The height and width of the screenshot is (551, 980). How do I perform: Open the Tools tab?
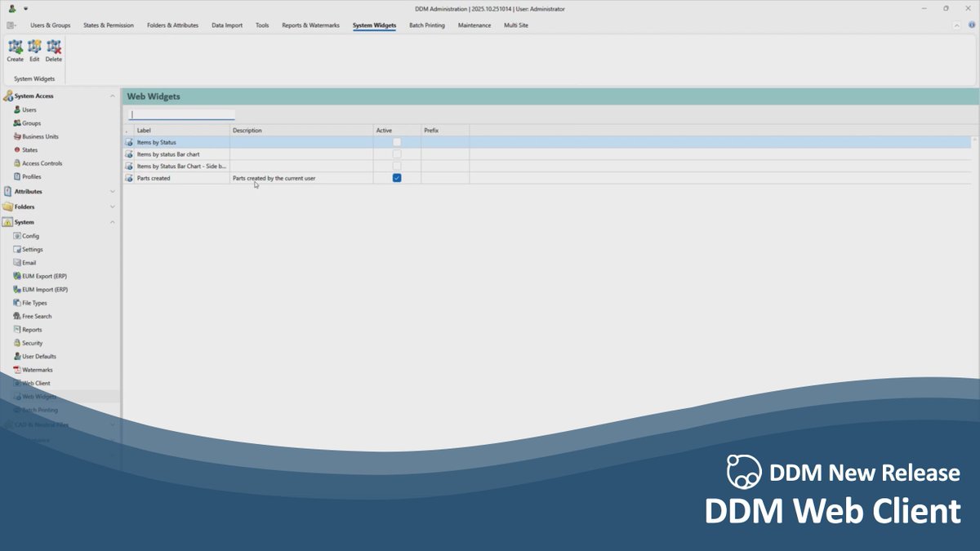[x=262, y=25]
